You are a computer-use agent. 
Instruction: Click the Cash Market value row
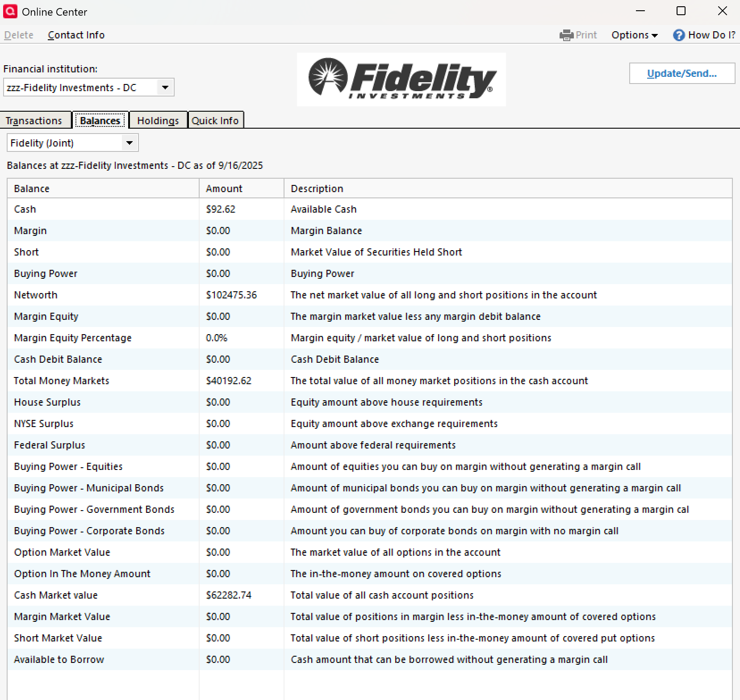370,595
